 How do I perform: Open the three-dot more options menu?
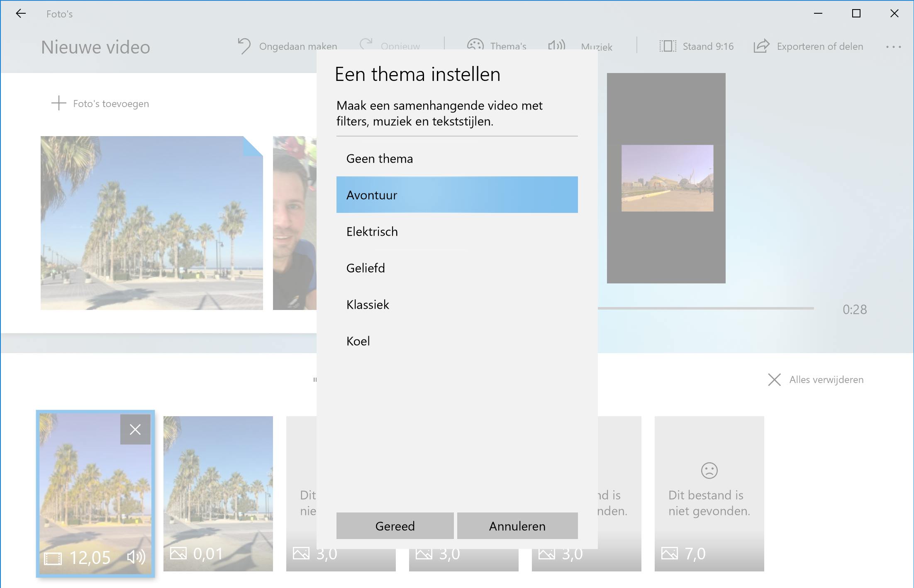click(x=893, y=47)
